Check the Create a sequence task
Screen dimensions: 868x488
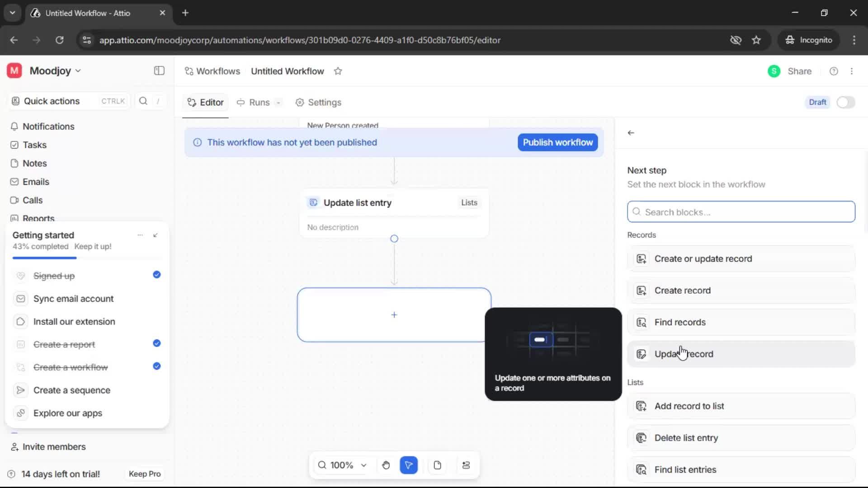(x=72, y=389)
